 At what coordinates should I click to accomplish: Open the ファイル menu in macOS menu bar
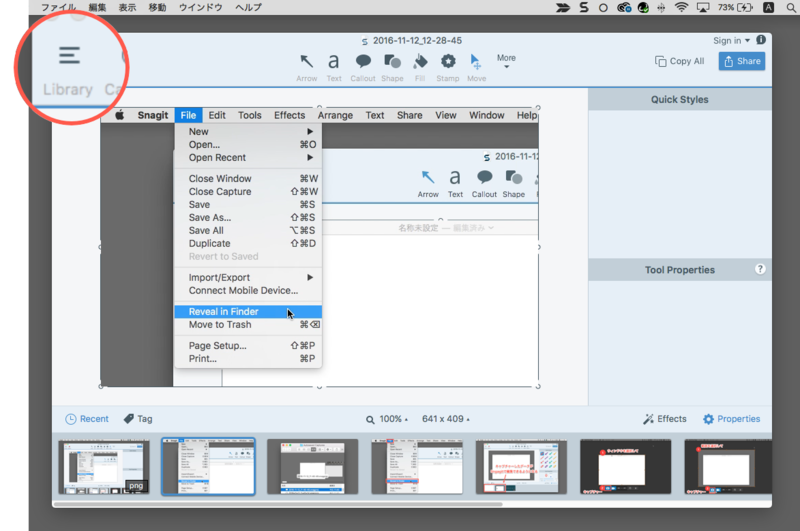coord(59,7)
